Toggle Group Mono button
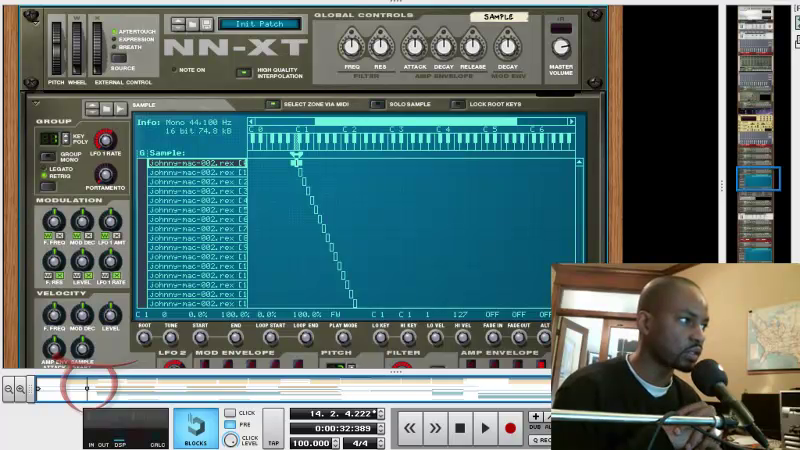The height and width of the screenshot is (450, 800). point(48,156)
